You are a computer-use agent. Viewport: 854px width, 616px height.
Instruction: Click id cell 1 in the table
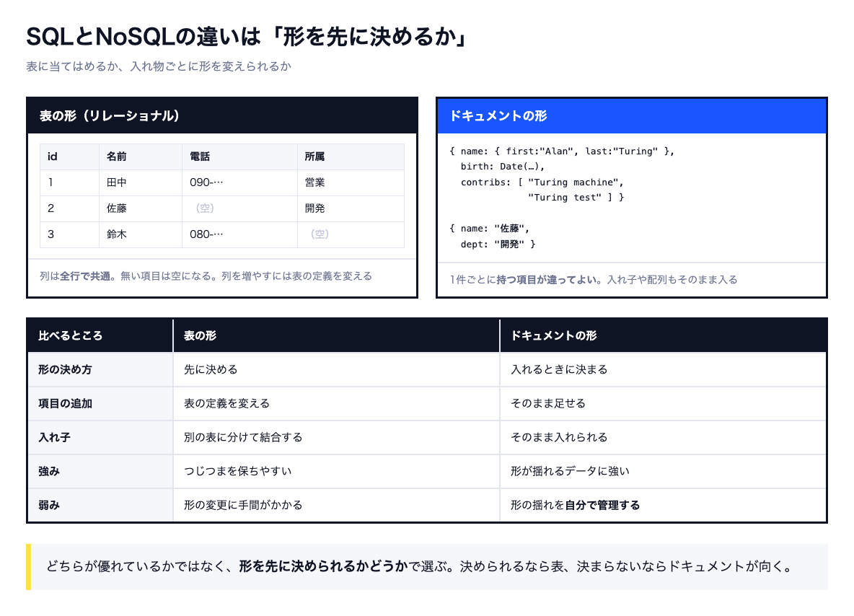coord(69,182)
